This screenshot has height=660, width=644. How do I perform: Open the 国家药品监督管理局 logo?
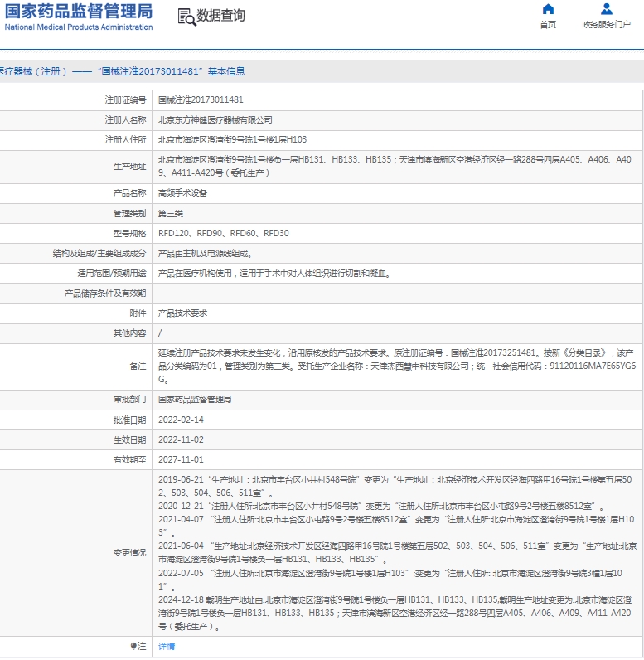[79, 17]
